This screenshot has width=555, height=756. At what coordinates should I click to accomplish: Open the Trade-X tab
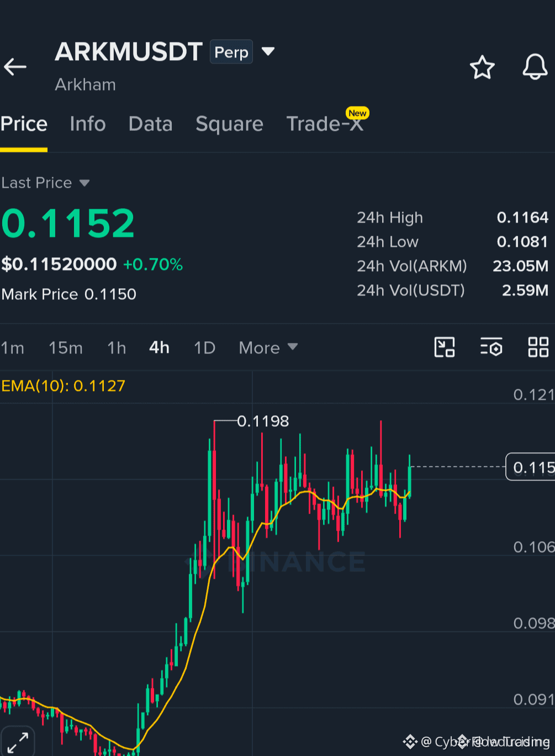click(x=325, y=124)
